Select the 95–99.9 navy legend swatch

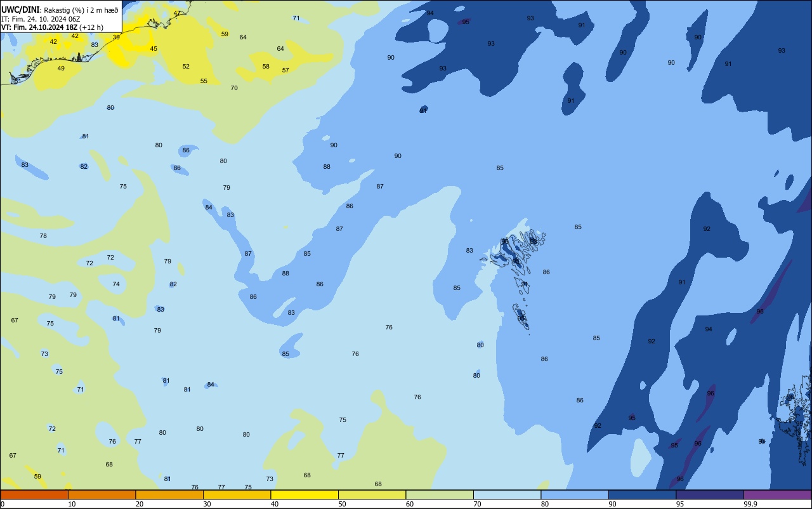710,494
